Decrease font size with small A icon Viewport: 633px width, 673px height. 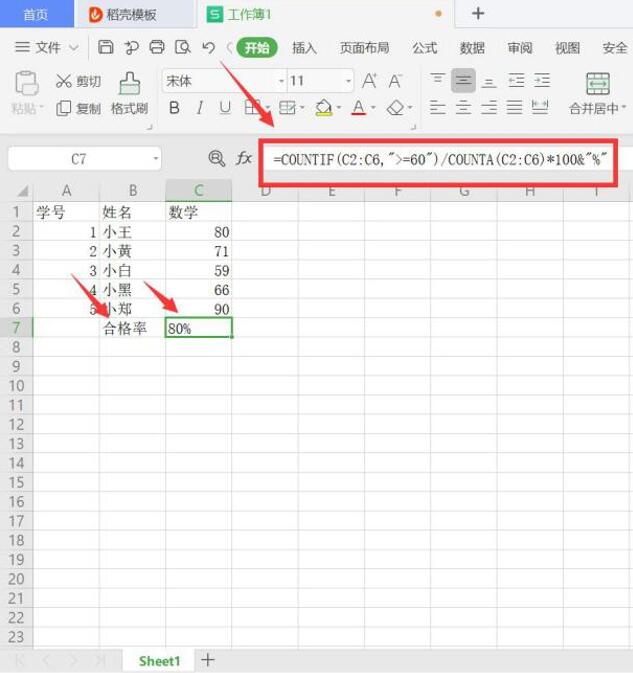[x=395, y=81]
